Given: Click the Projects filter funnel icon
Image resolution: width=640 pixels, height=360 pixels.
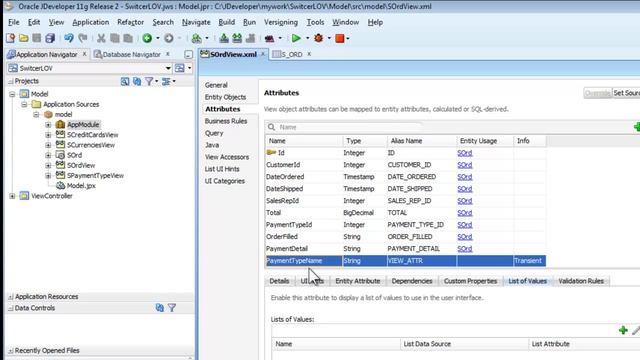Looking at the screenshot, I should (149, 82).
